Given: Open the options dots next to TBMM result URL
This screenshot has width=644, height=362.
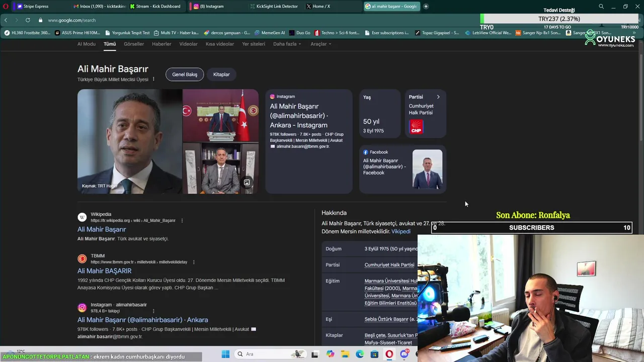Looking at the screenshot, I should pos(193,262).
